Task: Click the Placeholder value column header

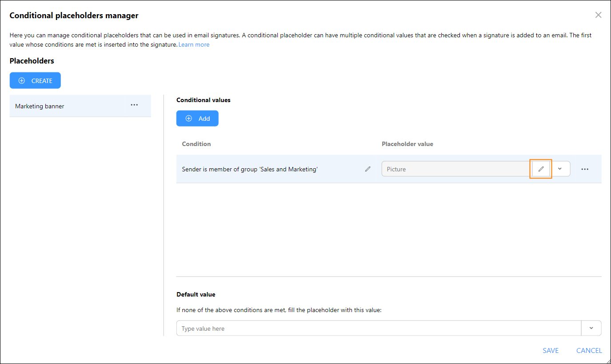Action: pos(407,144)
